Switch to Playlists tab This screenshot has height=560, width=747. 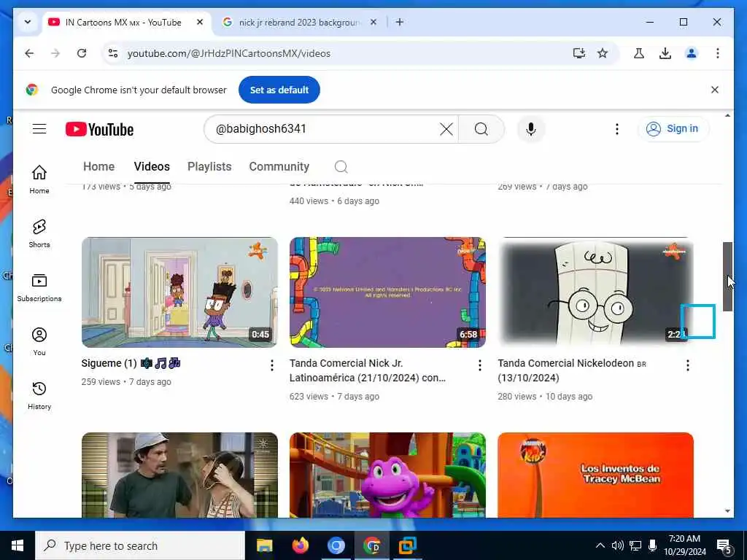(x=209, y=167)
